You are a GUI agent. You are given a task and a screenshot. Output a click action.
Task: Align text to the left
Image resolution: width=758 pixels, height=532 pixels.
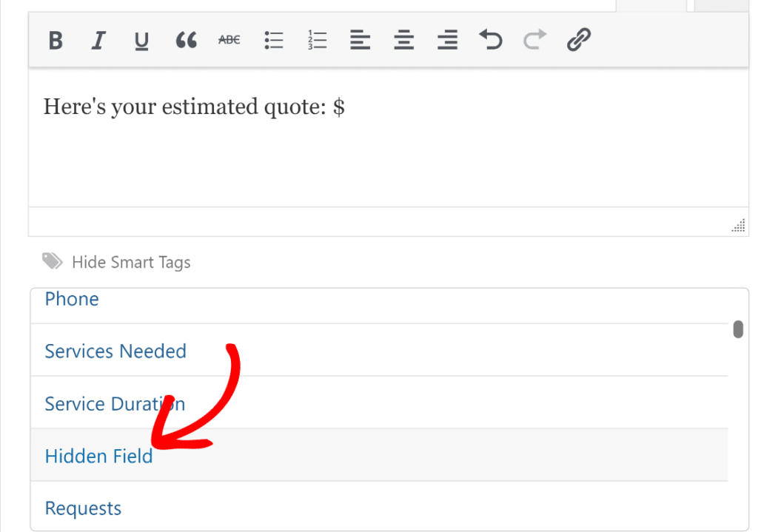pos(360,40)
